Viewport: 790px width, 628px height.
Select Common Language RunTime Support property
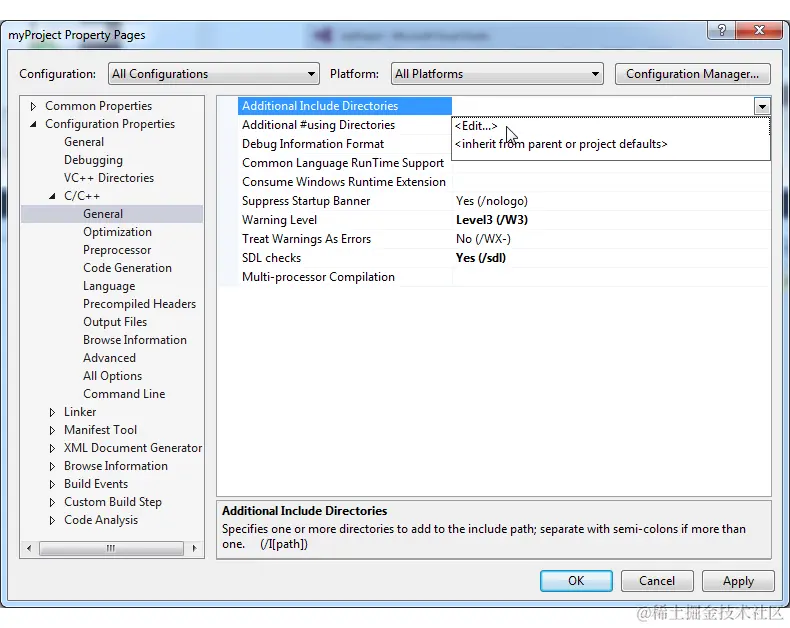pyautogui.click(x=345, y=163)
